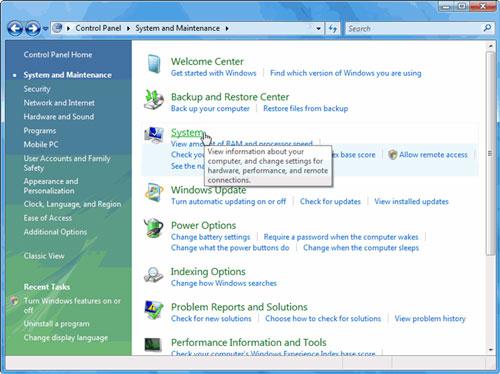Click Find which version of Windows you are using

tap(346, 73)
